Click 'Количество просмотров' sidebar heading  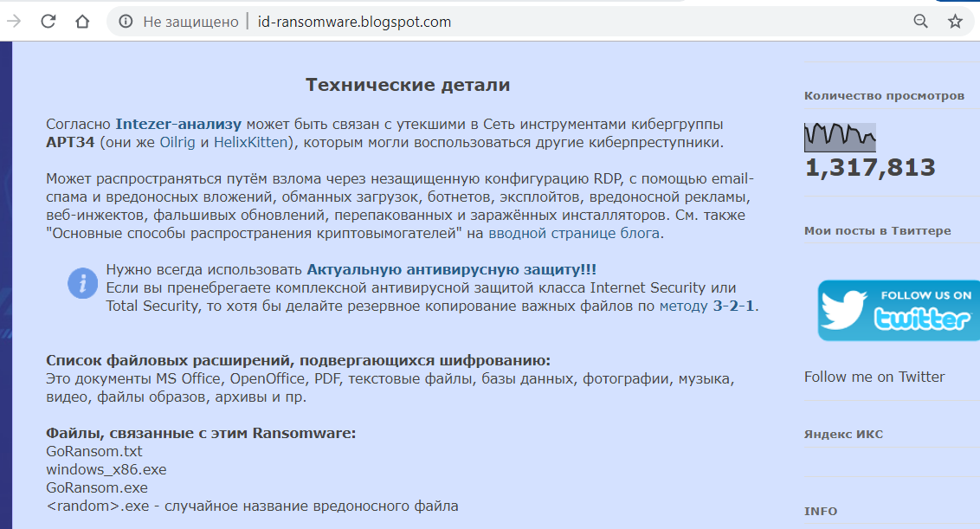click(x=884, y=95)
